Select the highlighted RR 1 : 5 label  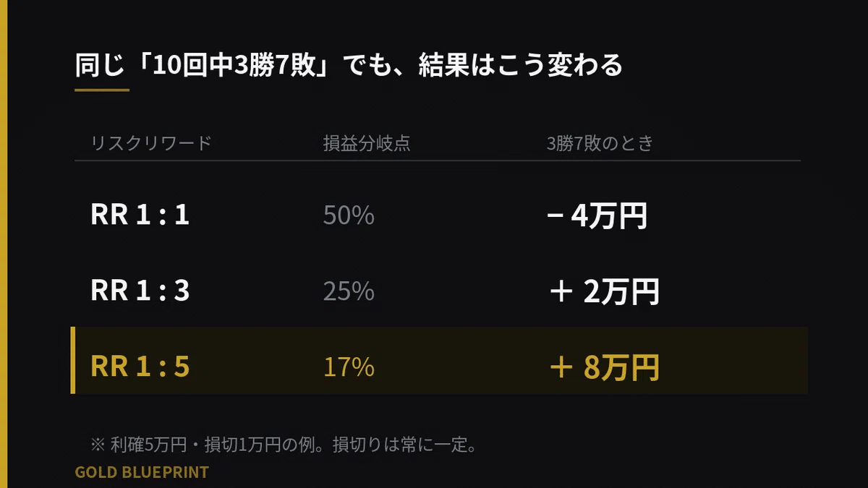pos(140,367)
